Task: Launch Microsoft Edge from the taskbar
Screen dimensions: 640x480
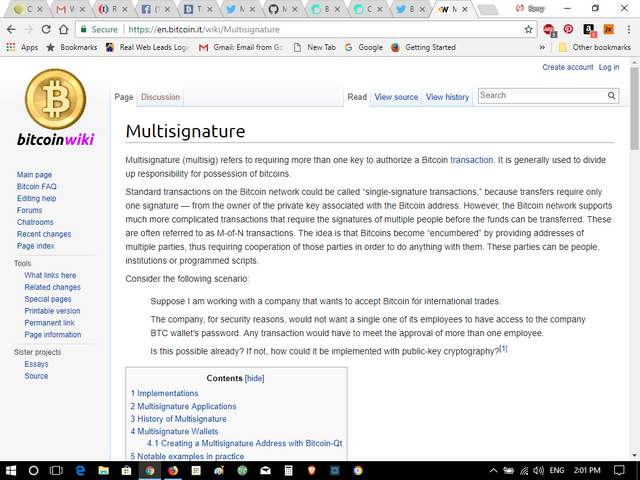Action: point(80,471)
